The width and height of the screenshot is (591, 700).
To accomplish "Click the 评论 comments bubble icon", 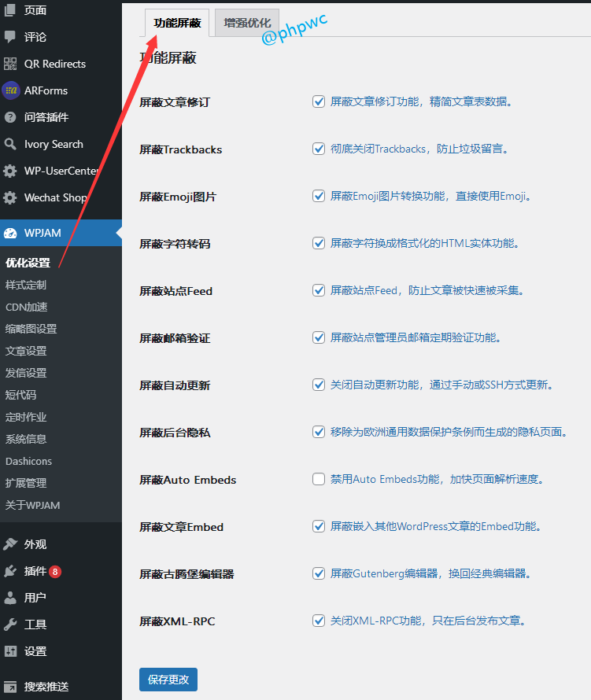I will click(x=9, y=37).
